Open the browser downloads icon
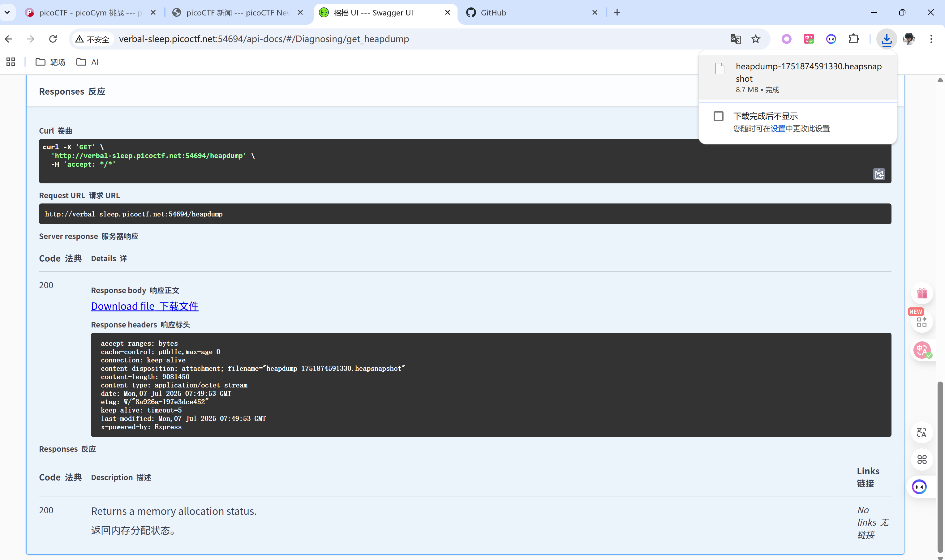This screenshot has height=560, width=945. [887, 39]
